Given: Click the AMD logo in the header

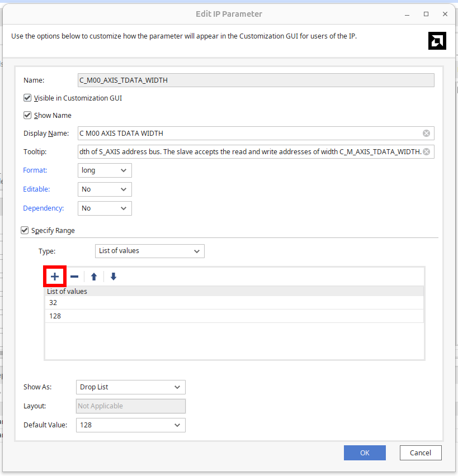Looking at the screenshot, I should [x=437, y=40].
